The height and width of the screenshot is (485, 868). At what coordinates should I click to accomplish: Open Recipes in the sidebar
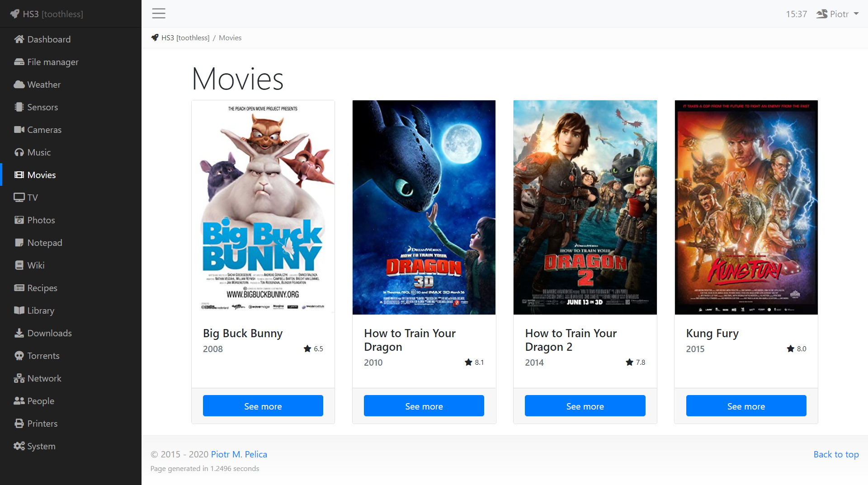[42, 288]
